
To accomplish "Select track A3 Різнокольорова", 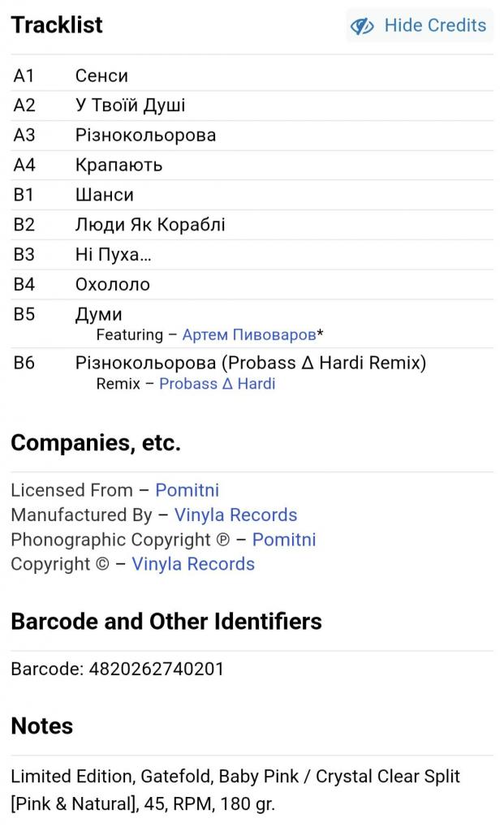I will click(x=145, y=135).
